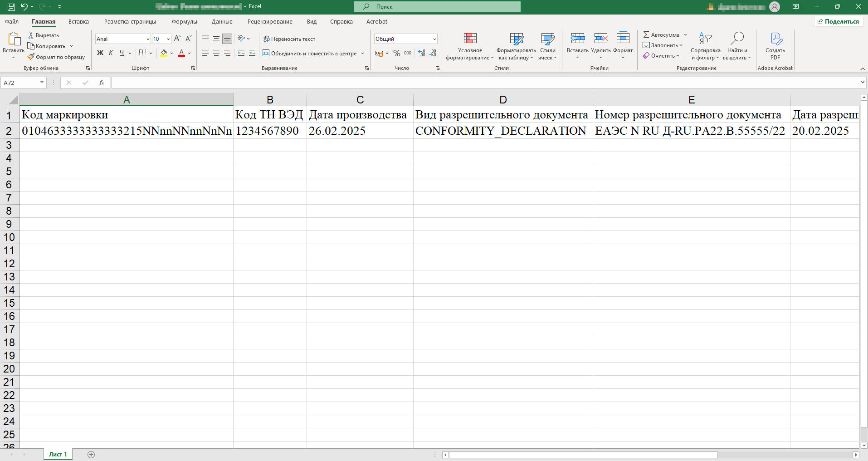Click the insert function fx icon

102,83
